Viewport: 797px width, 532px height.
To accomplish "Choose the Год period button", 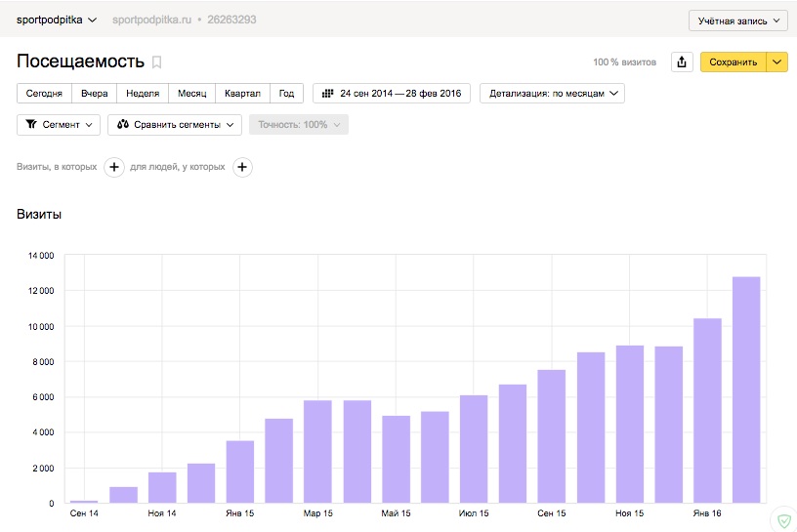I will pyautogui.click(x=287, y=94).
